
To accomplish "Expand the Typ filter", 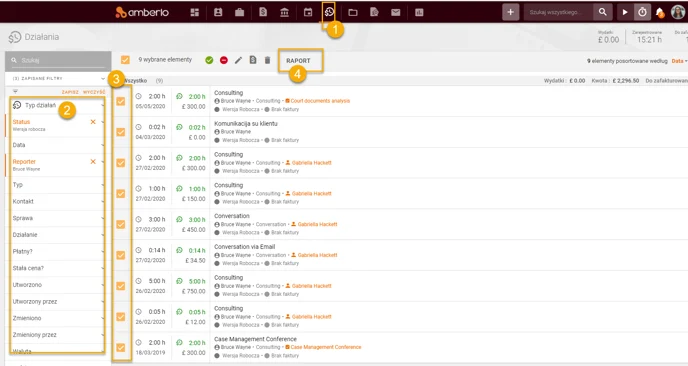I will (x=57, y=185).
